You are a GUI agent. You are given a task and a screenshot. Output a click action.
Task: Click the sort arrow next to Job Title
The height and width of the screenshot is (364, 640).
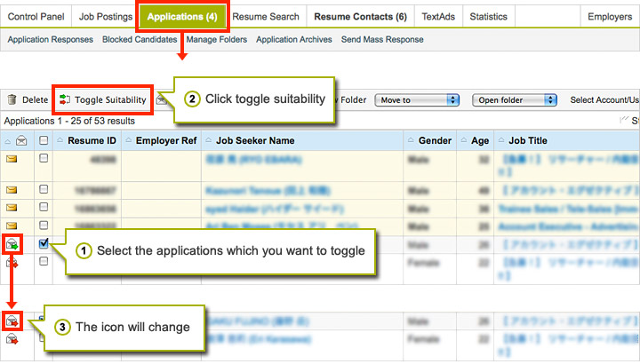(501, 140)
